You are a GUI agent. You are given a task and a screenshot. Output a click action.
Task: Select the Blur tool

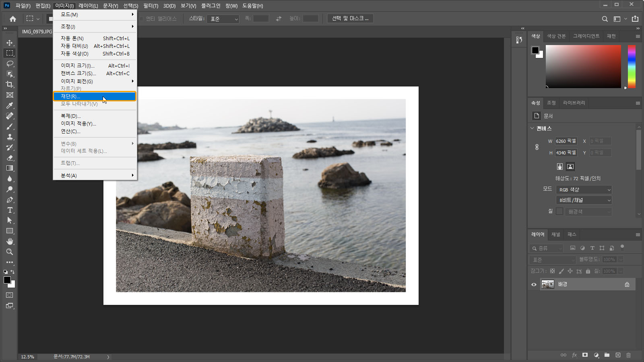[x=10, y=179]
